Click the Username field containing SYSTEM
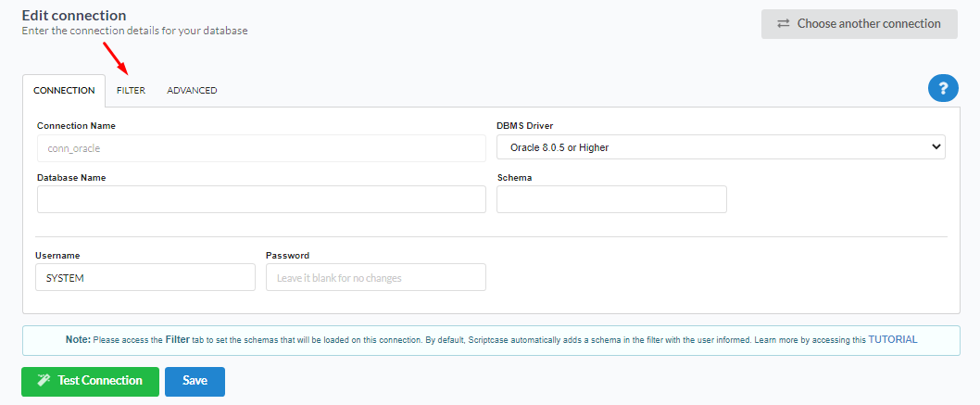This screenshot has width=980, height=405. click(x=145, y=277)
